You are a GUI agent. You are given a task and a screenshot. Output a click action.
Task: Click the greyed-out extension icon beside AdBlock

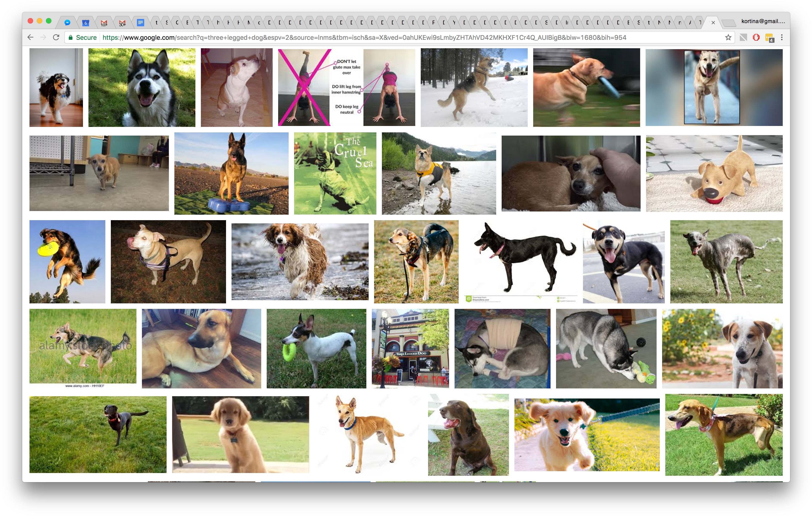pyautogui.click(x=743, y=37)
